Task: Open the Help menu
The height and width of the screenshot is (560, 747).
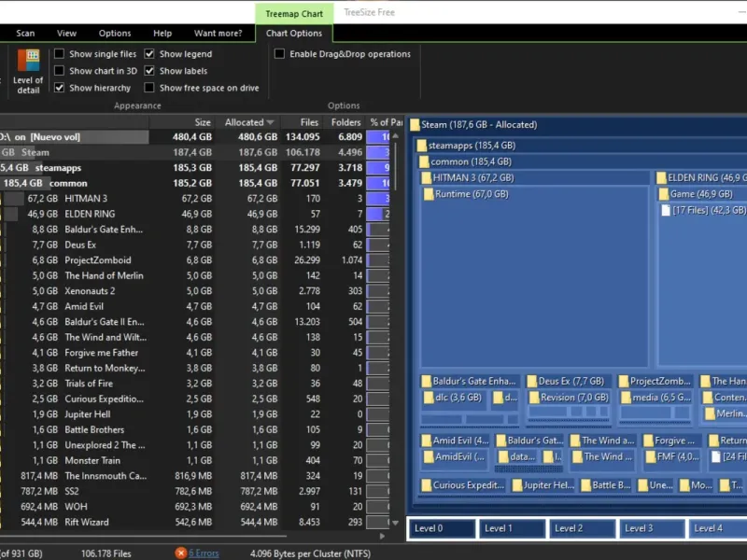Action: (162, 33)
